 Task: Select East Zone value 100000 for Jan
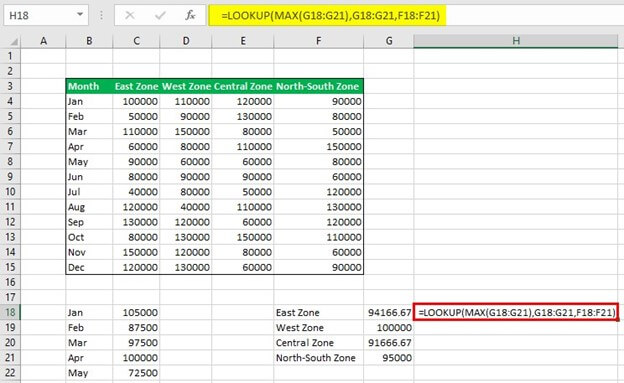(x=136, y=102)
